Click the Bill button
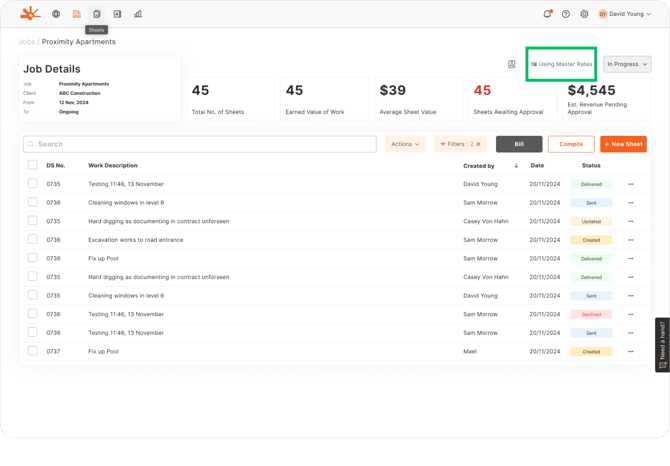The width and height of the screenshot is (670, 466). [x=519, y=144]
